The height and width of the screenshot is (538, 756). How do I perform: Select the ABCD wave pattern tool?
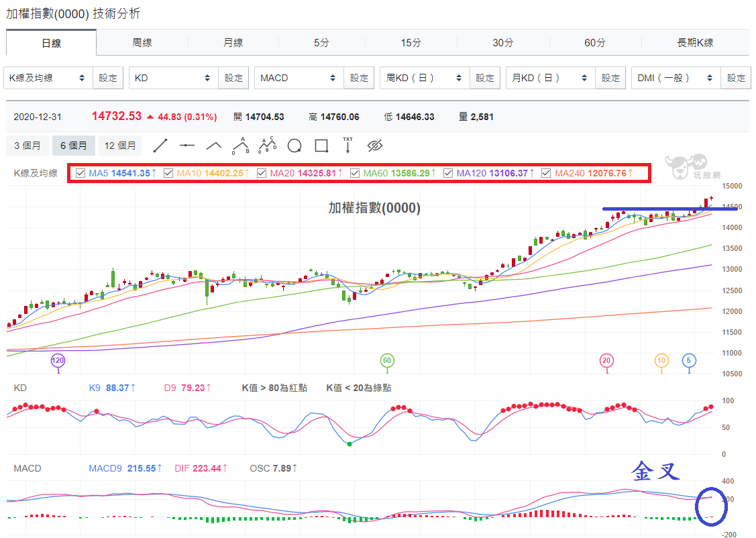click(x=268, y=145)
